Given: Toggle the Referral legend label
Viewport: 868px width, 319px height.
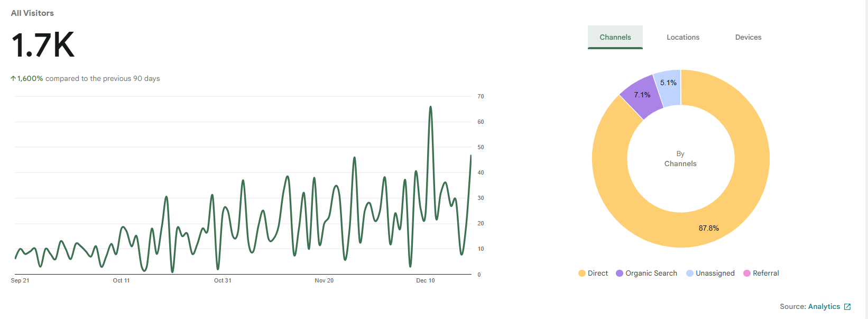Looking at the screenshot, I should coord(766,273).
